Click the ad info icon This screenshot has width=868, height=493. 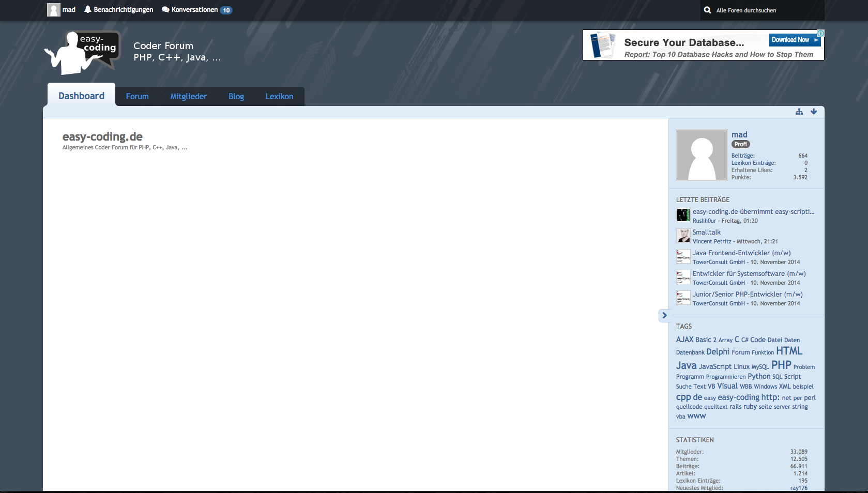pyautogui.click(x=820, y=34)
